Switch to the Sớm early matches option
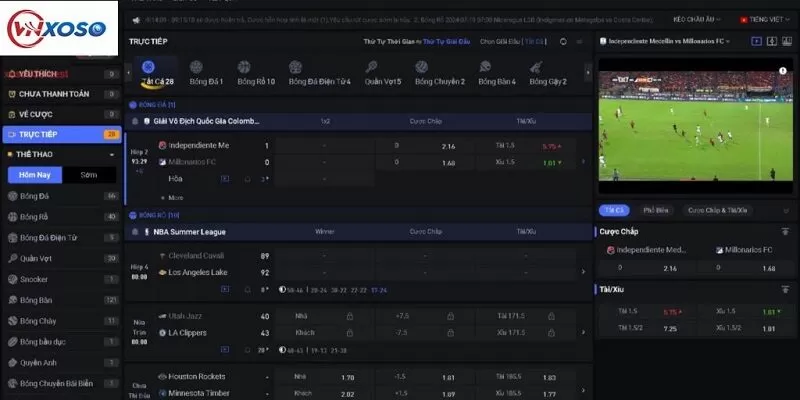The image size is (800, 400). pyautogui.click(x=90, y=175)
